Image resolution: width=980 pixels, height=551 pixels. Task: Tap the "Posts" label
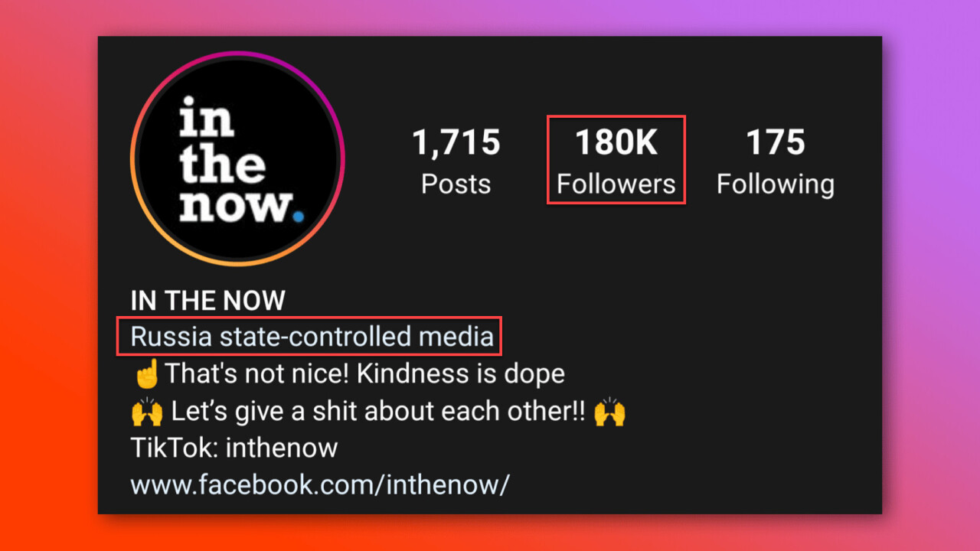pos(456,184)
